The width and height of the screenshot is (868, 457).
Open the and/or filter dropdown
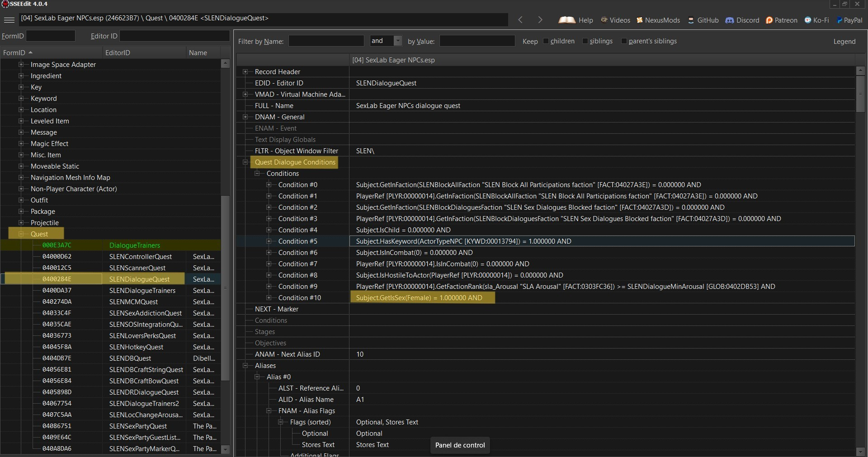click(398, 41)
